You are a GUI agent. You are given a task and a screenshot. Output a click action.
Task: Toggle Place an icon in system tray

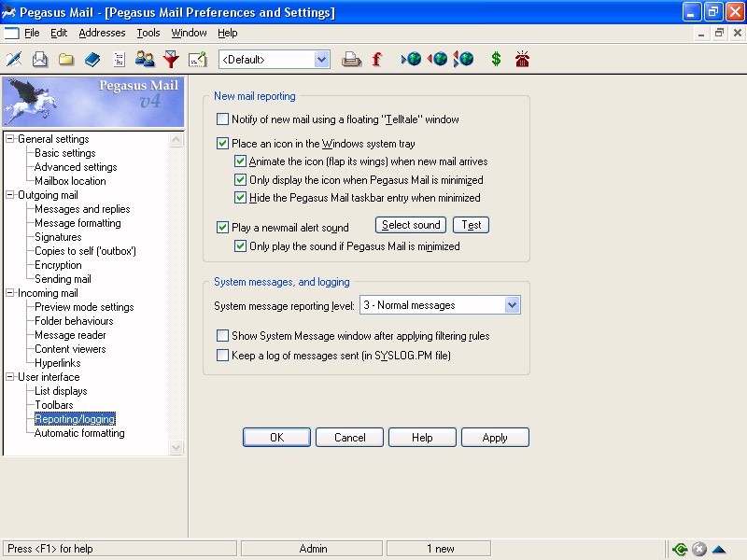pos(222,144)
